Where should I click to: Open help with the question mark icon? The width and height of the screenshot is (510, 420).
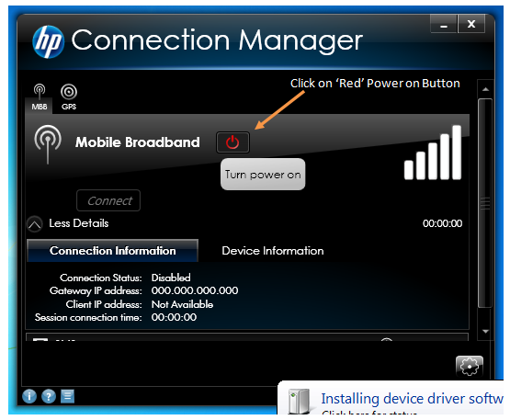pyautogui.click(x=49, y=396)
